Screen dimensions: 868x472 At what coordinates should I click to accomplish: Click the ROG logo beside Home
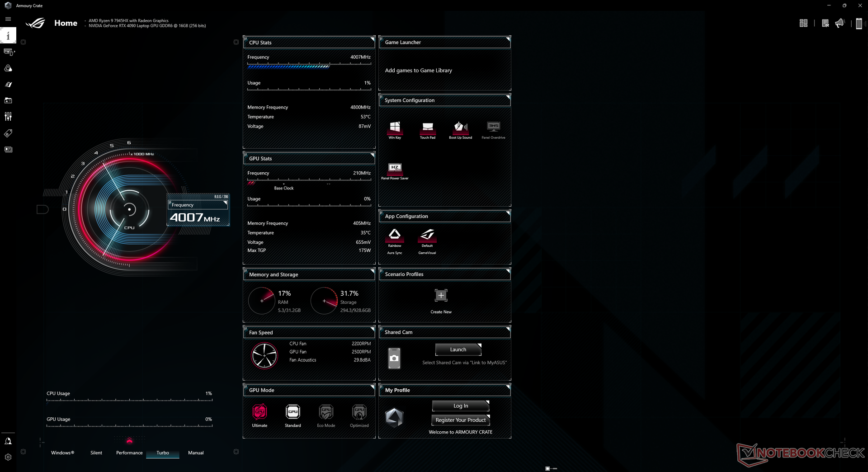coord(36,23)
